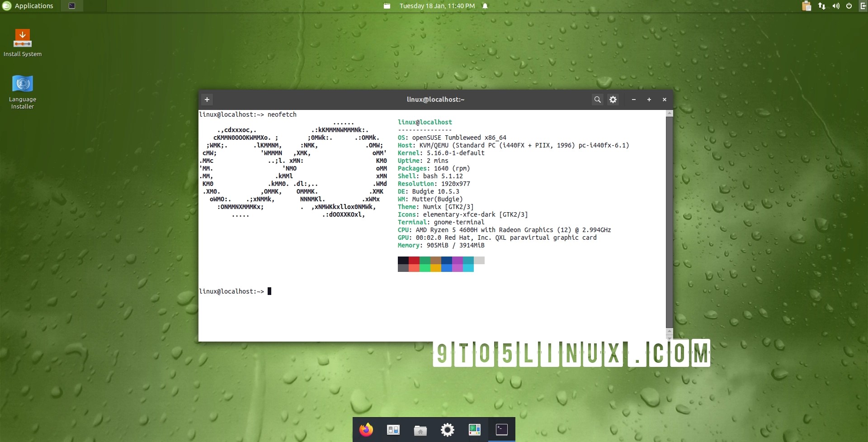The image size is (868, 442).
Task: Click the power icon in the top panel
Action: [x=849, y=6]
